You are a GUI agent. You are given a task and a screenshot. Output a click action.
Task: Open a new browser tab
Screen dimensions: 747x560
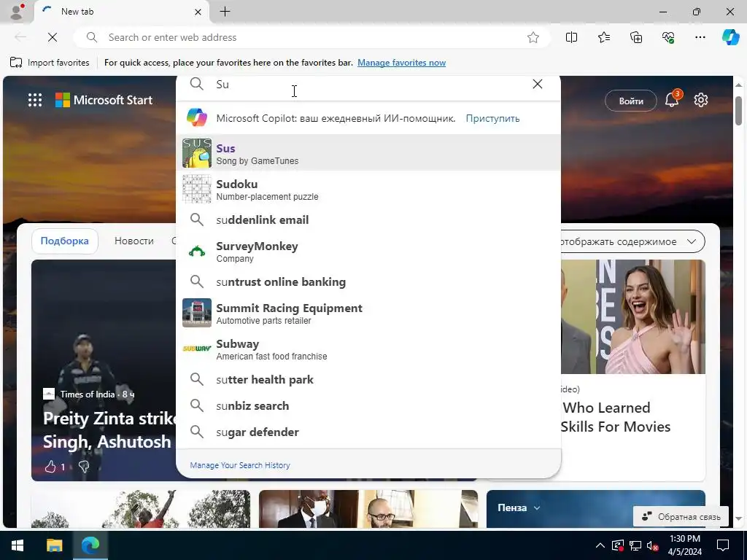225,12
